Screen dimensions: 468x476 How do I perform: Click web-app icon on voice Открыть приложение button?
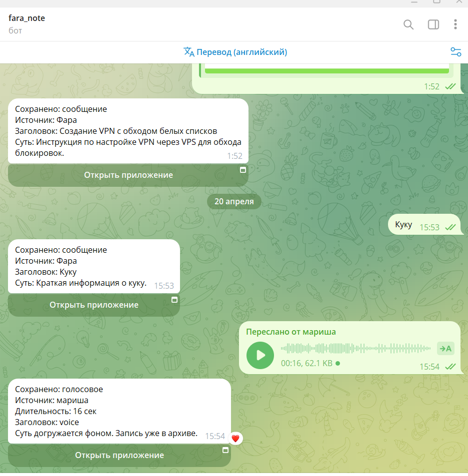(225, 450)
